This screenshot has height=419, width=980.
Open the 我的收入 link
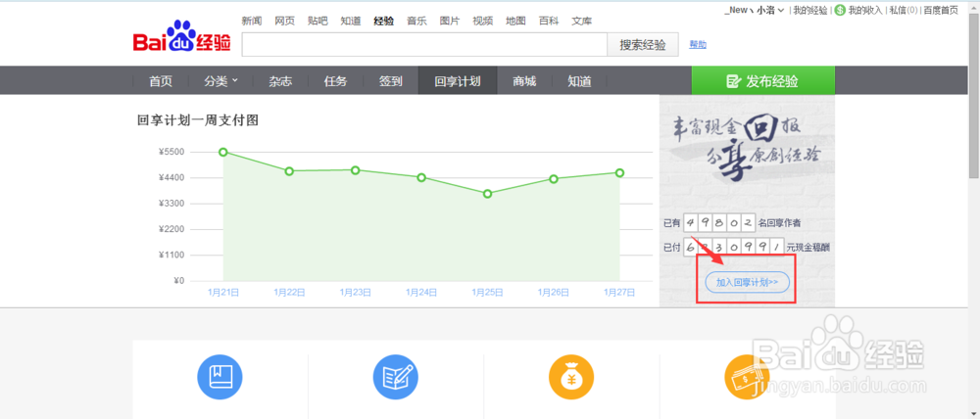(865, 10)
